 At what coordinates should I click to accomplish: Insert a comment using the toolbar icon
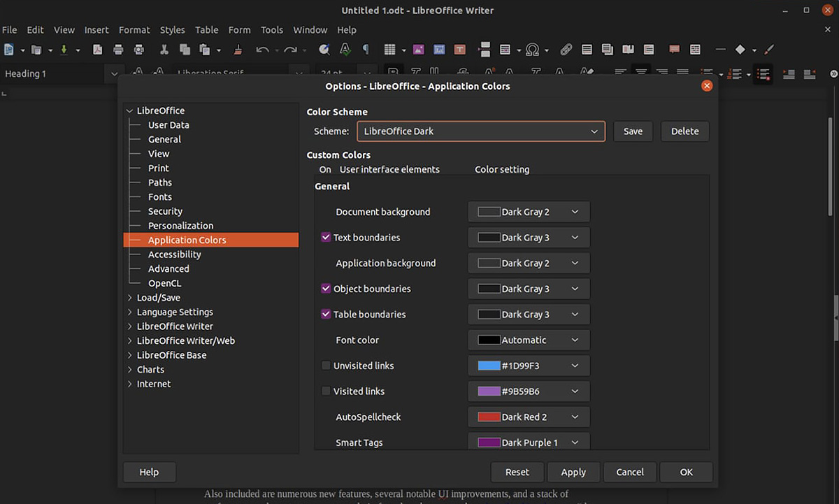(x=675, y=50)
